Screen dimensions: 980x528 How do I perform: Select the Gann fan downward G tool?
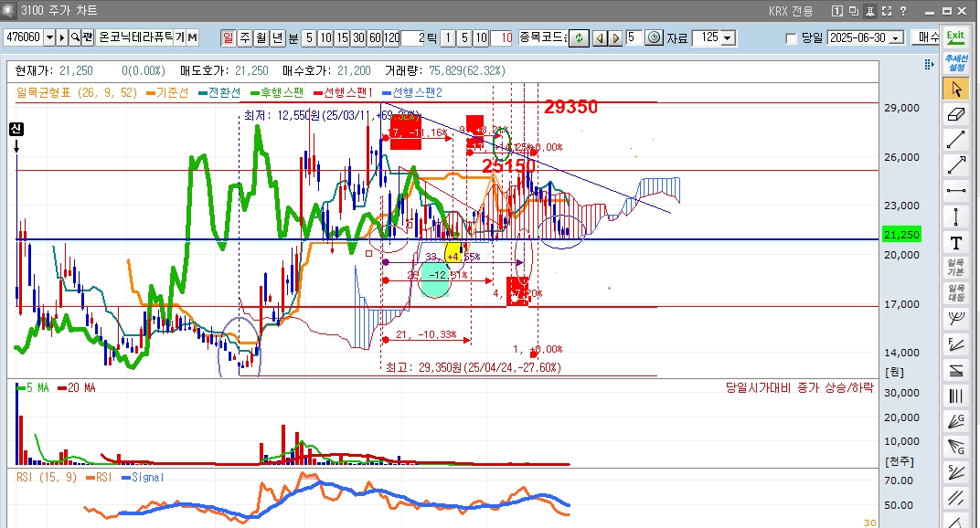(x=955, y=446)
